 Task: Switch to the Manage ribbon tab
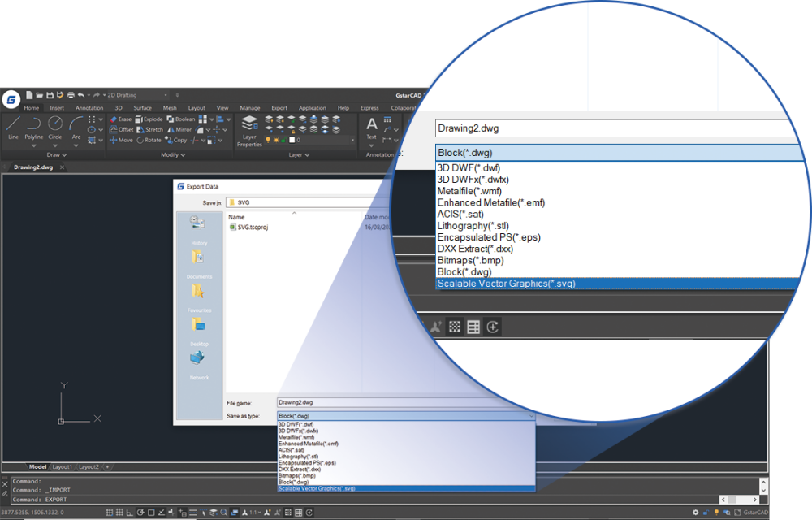(x=249, y=108)
